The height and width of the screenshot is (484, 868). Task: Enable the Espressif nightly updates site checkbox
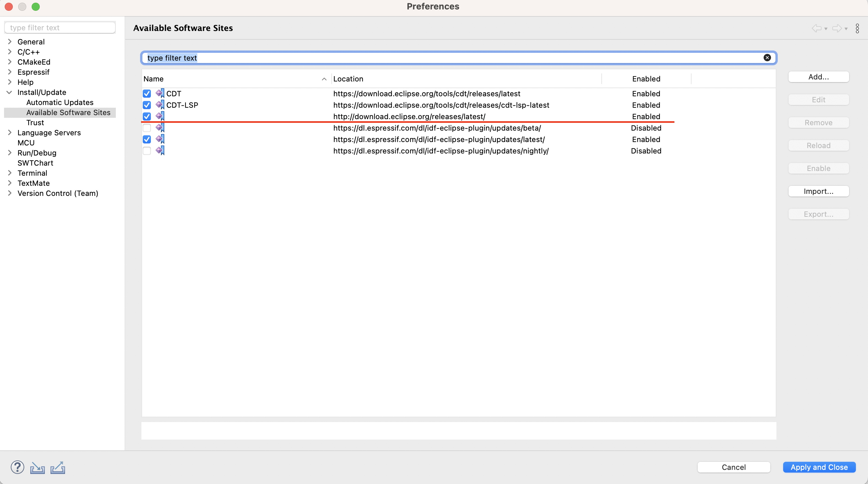pos(146,151)
